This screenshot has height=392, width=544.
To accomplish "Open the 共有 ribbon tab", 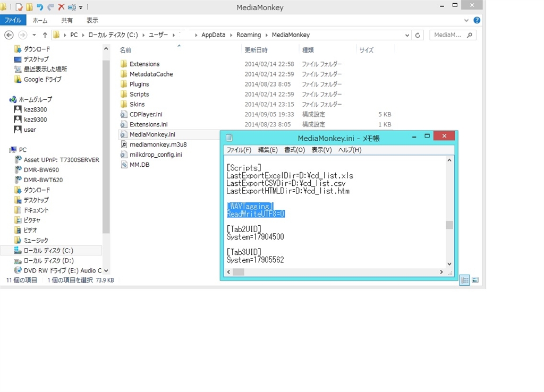I will click(67, 21).
